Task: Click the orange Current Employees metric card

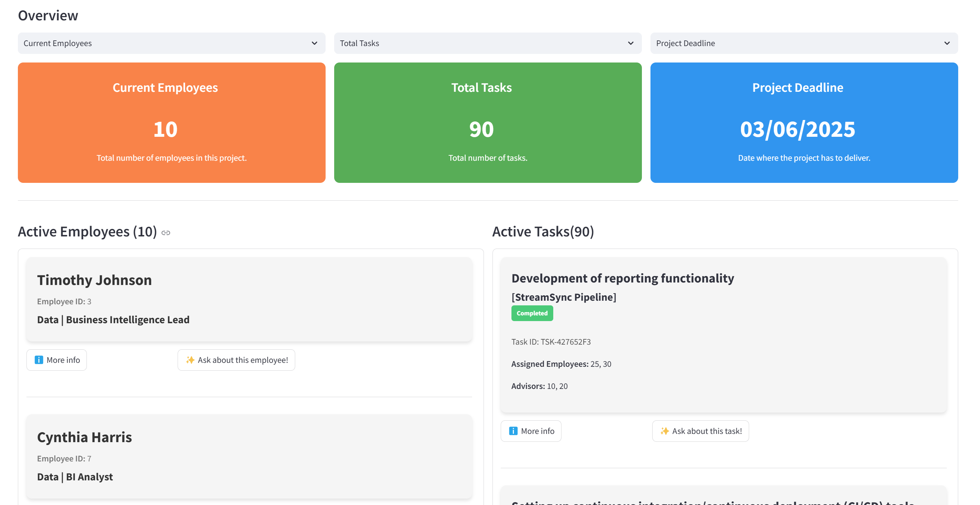Action: 172,122
